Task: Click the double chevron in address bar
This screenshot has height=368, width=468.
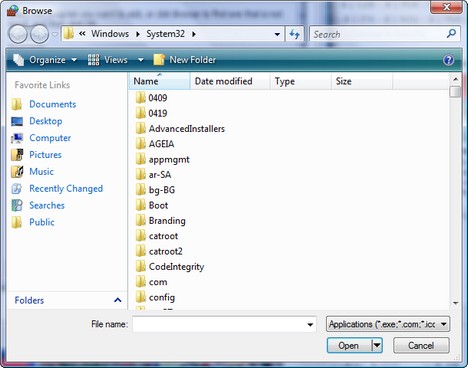Action: click(x=82, y=33)
